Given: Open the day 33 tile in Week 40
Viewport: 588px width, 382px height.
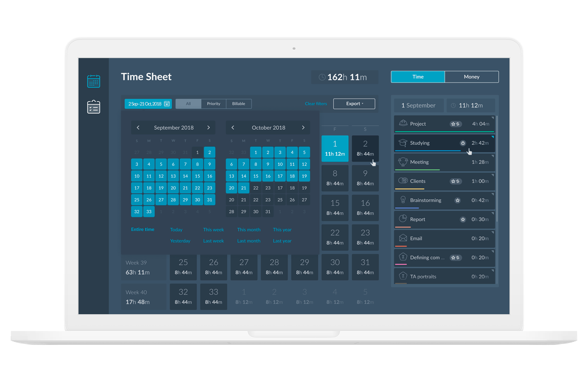Looking at the screenshot, I should (214, 297).
